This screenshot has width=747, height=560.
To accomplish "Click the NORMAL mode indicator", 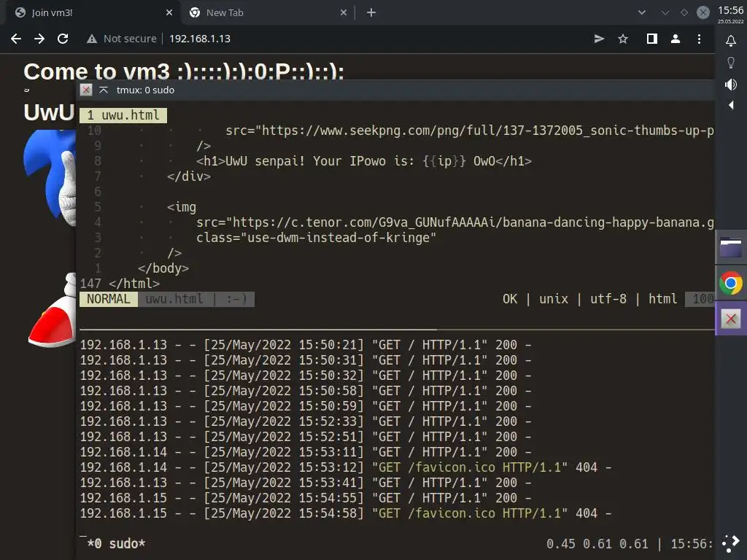I will (x=109, y=299).
